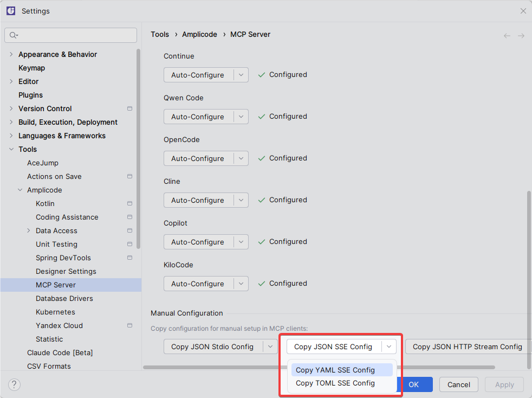Click the MCP Server panel vertical scrollbar
Image resolution: width=532 pixels, height=398 pixels.
point(529,279)
